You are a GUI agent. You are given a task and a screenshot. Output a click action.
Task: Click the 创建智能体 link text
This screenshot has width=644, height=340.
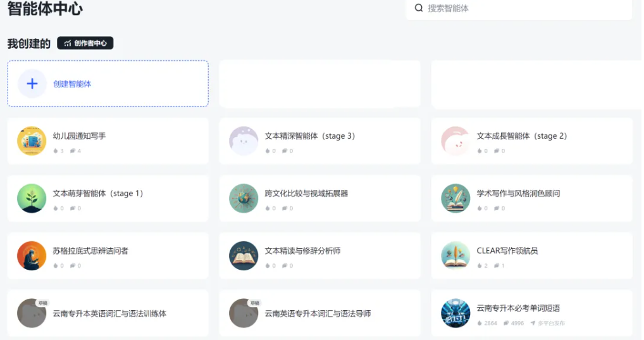(x=72, y=84)
